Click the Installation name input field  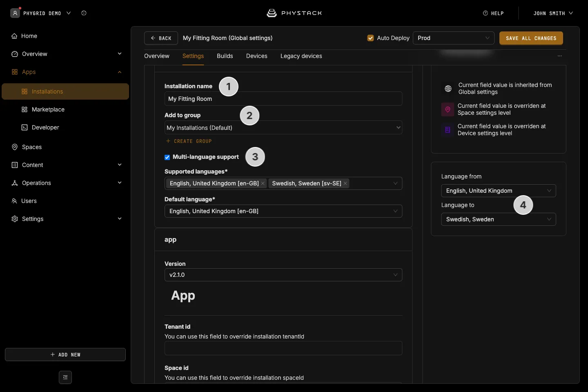(283, 99)
